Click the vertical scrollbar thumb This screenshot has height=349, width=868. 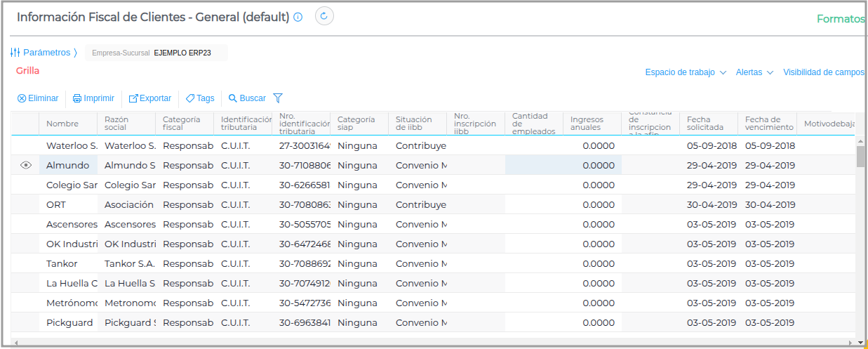(861, 156)
